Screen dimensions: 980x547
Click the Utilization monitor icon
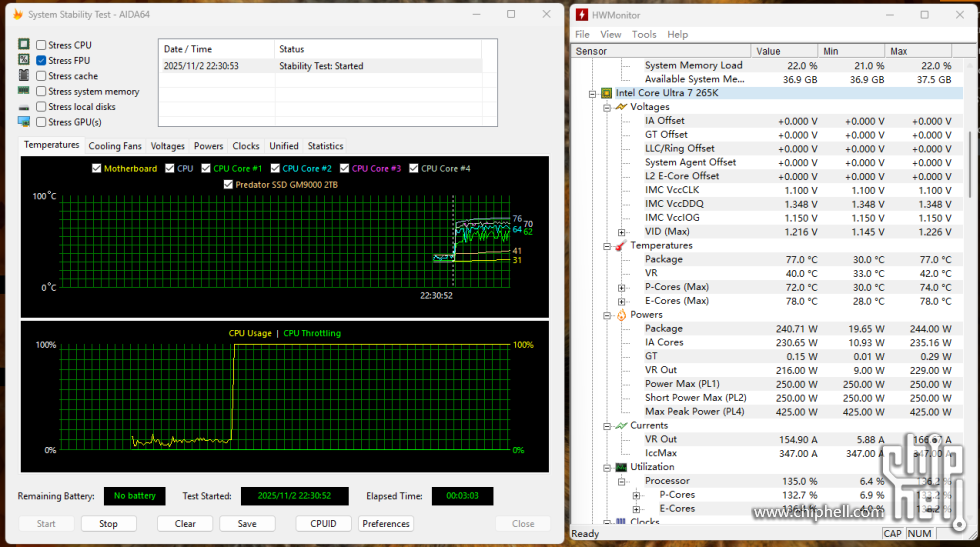pos(620,467)
